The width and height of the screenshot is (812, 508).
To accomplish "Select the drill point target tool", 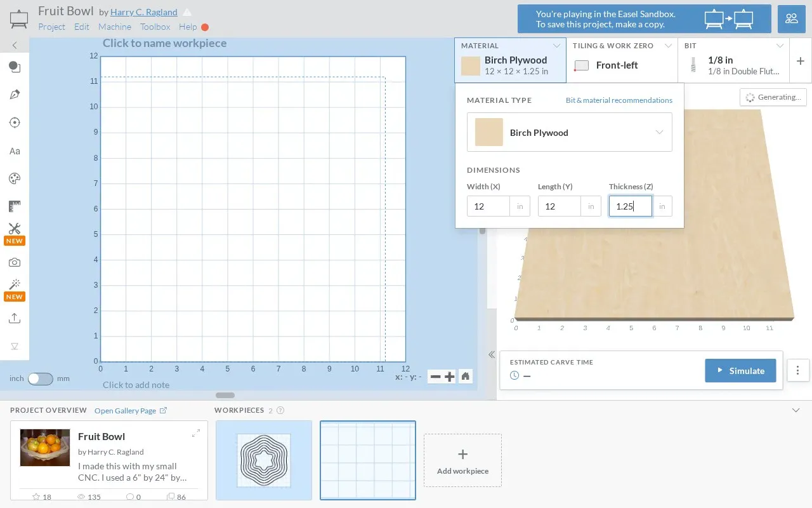I will (15, 123).
